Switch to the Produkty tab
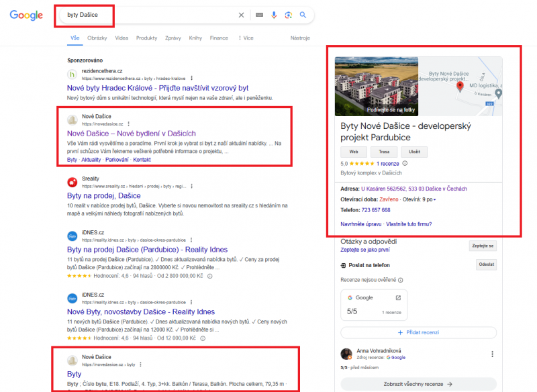Viewport: 537px width, 392px height. [146, 38]
